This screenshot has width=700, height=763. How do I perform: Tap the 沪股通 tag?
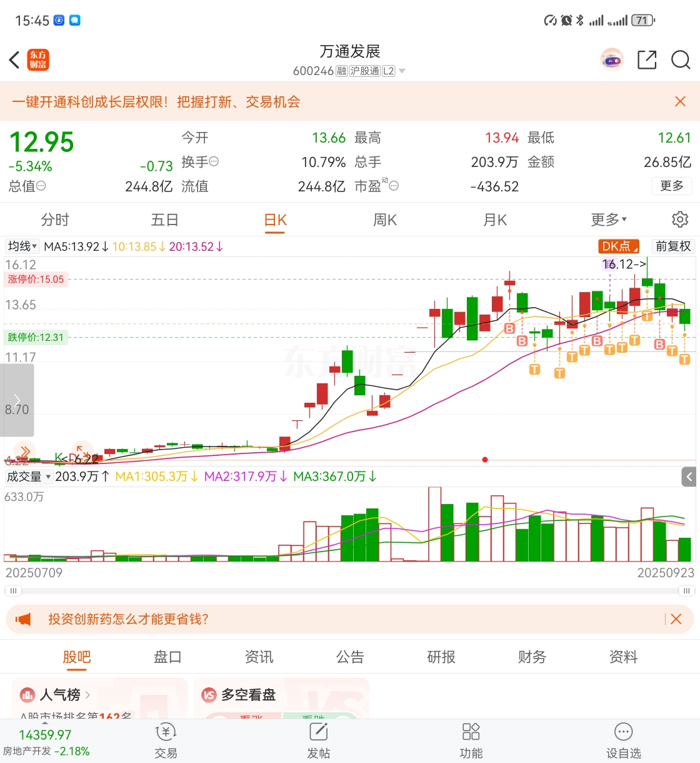tap(364, 71)
